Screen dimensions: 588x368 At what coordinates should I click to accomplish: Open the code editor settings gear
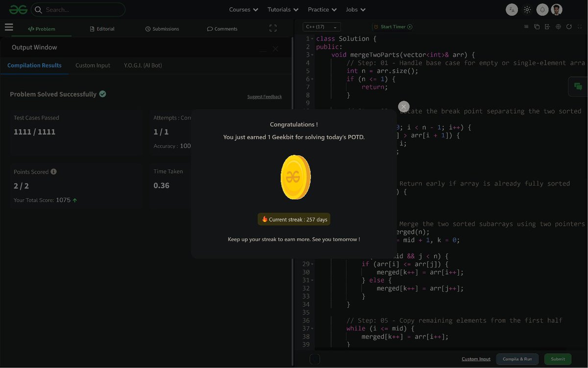coord(558,27)
